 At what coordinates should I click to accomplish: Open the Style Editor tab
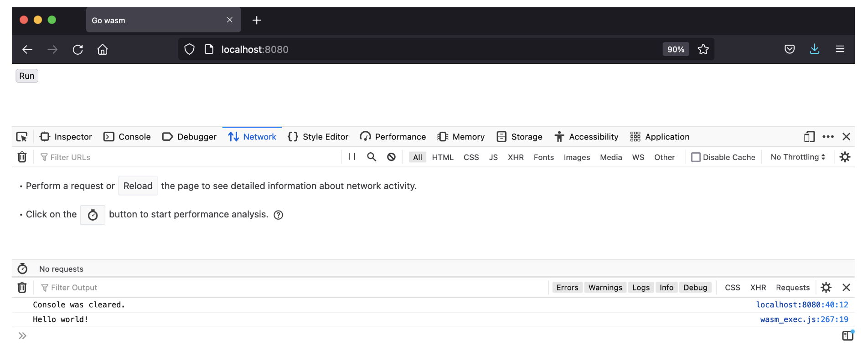(x=318, y=137)
